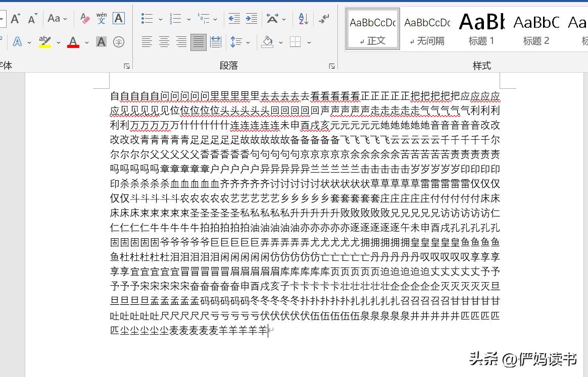Click end of text after 羊羊羊羊羊
588x377 pixels.
[269, 331]
